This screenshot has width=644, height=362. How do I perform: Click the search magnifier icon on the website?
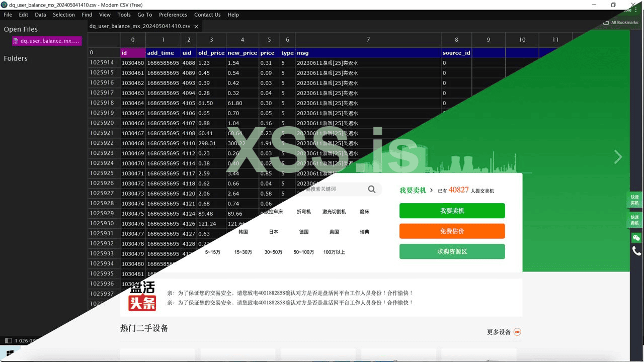point(372,190)
